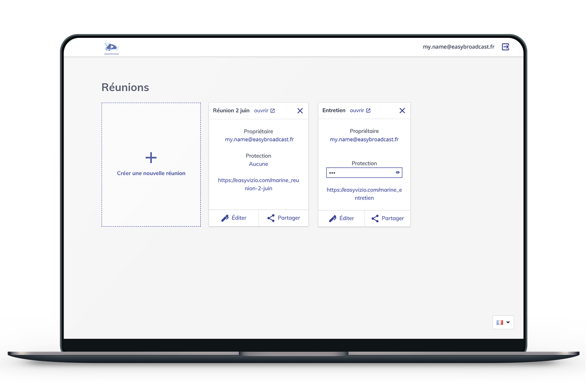Click the logout icon top right
The image size is (587, 392).
tap(505, 47)
